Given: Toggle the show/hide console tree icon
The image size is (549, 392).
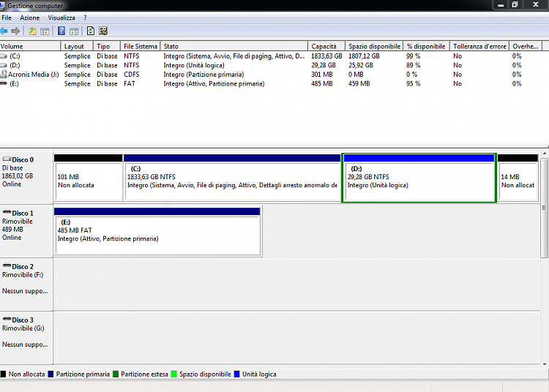Looking at the screenshot, I should [x=45, y=31].
